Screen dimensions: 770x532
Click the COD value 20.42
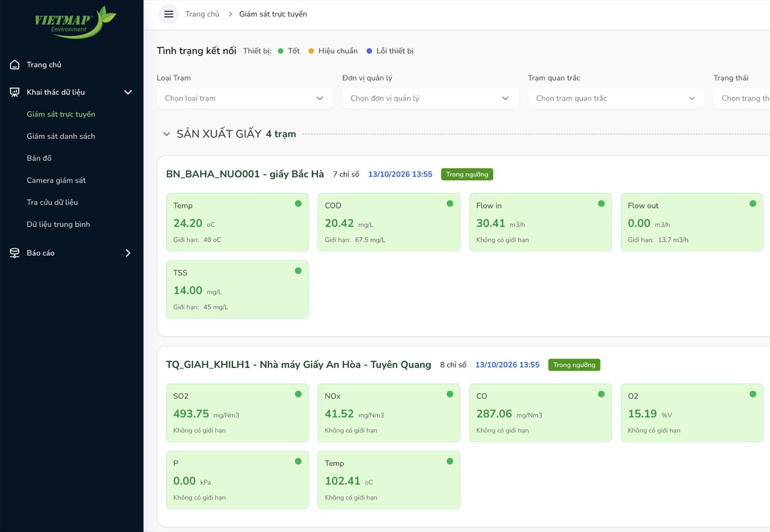[339, 223]
